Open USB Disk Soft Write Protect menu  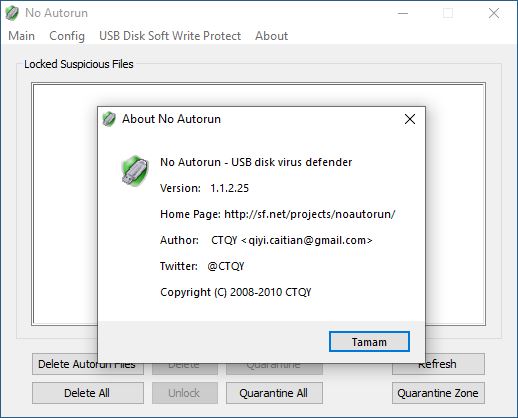tap(170, 36)
